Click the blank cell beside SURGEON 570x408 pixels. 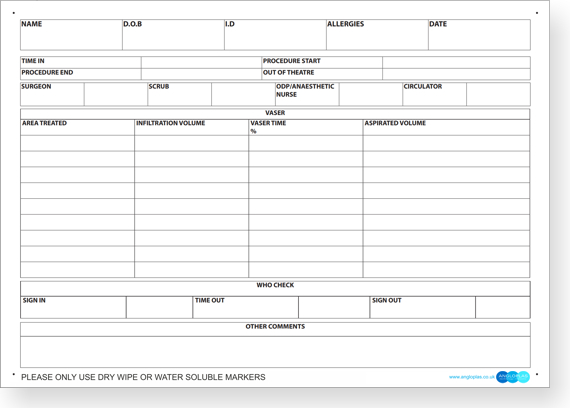116,94
